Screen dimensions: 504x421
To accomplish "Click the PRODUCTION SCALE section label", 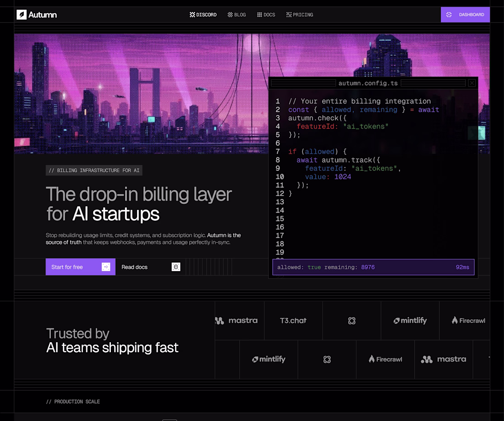I will pos(73,401).
